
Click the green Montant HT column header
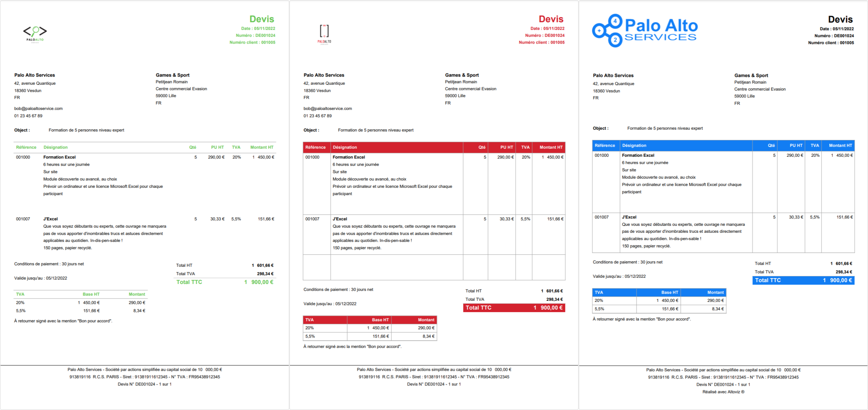tap(262, 147)
